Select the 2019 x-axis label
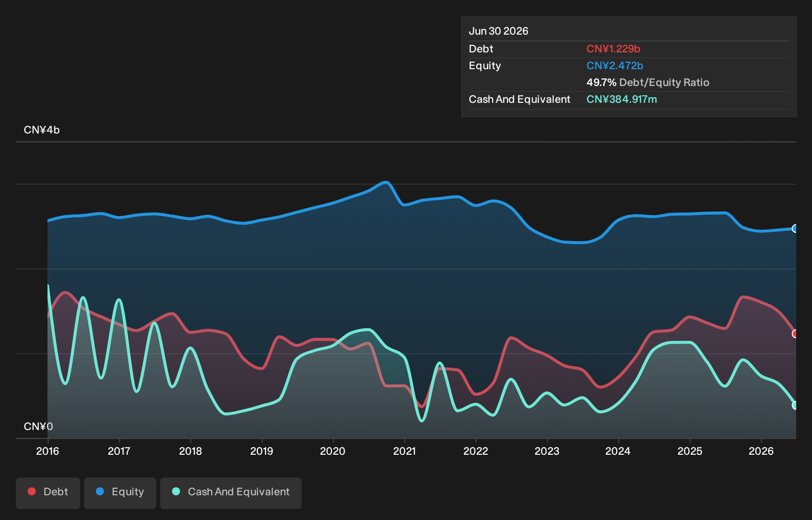The image size is (812, 520). 262,451
